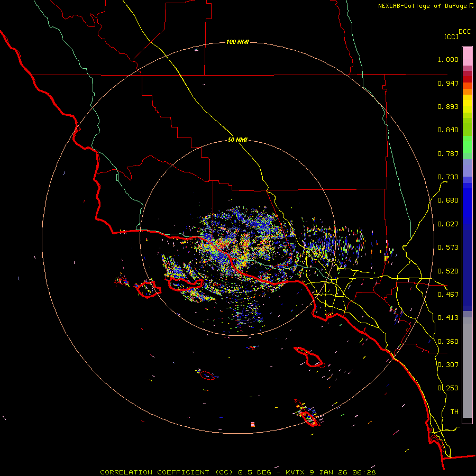
Task: Click the 0.627 scale value
Action: (448, 224)
